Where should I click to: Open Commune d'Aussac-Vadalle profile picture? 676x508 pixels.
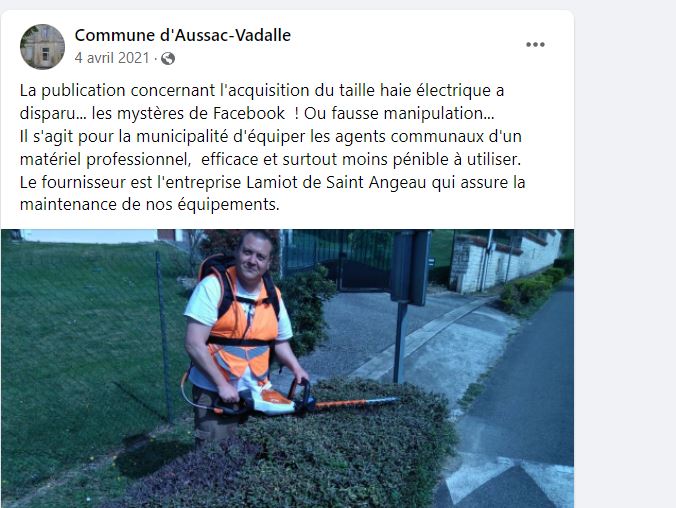(x=42, y=47)
